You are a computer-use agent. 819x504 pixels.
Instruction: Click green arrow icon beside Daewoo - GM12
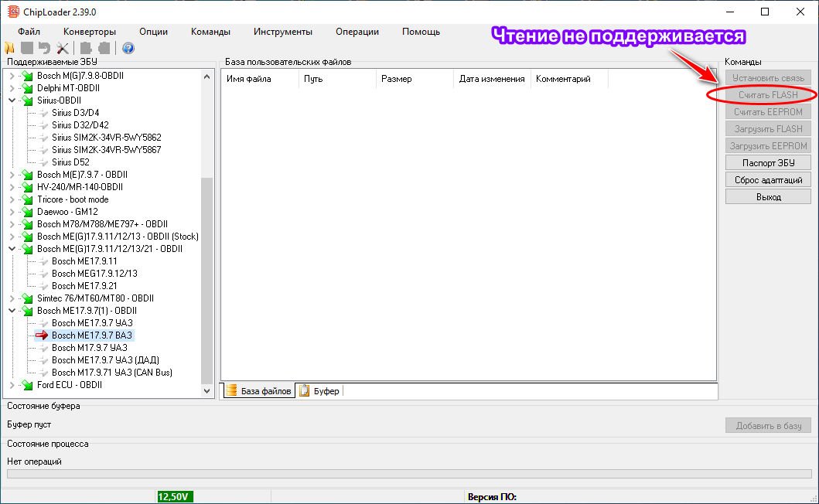28,212
